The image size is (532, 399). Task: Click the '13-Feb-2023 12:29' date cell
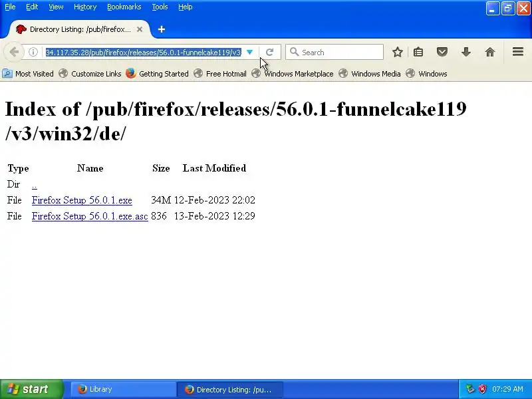point(214,216)
